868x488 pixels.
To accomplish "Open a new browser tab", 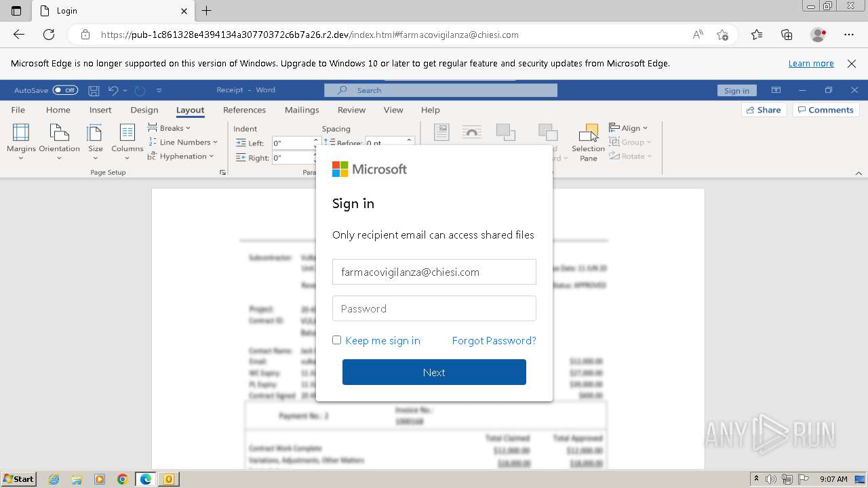I will click(207, 11).
